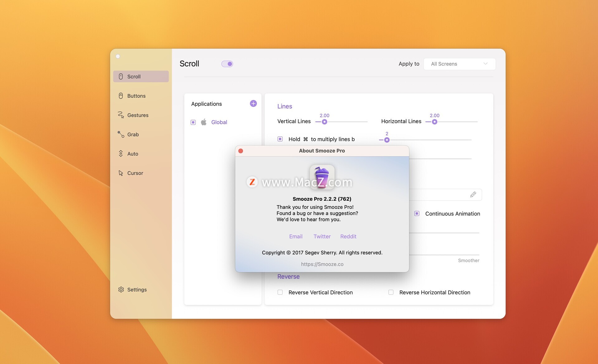Screen dimensions: 598x364
Task: Click the Lines section heading
Action: (x=285, y=106)
